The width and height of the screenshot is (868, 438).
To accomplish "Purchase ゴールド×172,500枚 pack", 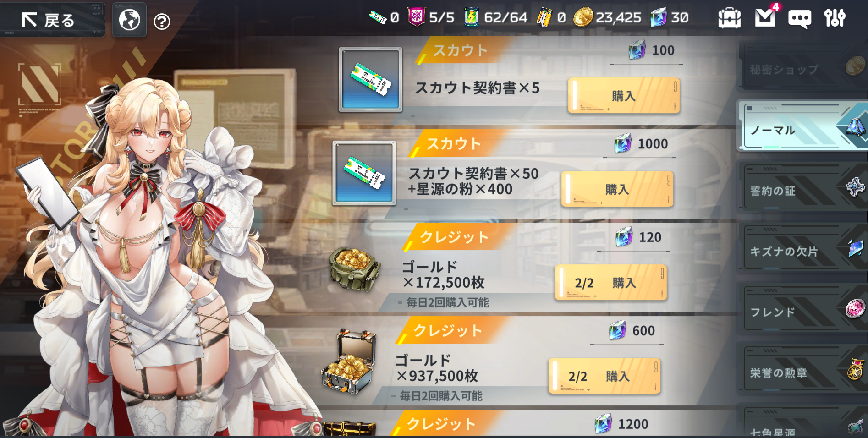I will 610,282.
